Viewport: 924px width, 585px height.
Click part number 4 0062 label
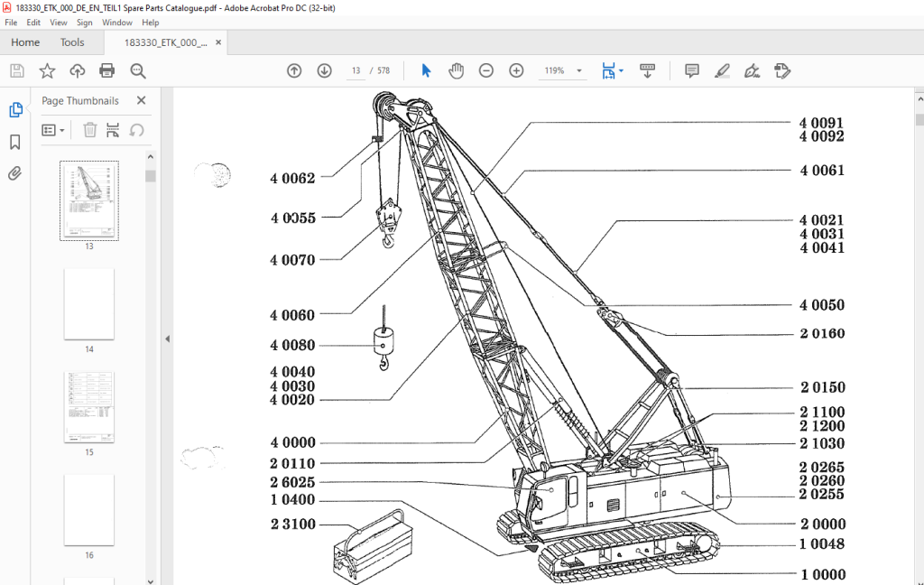tap(292, 178)
